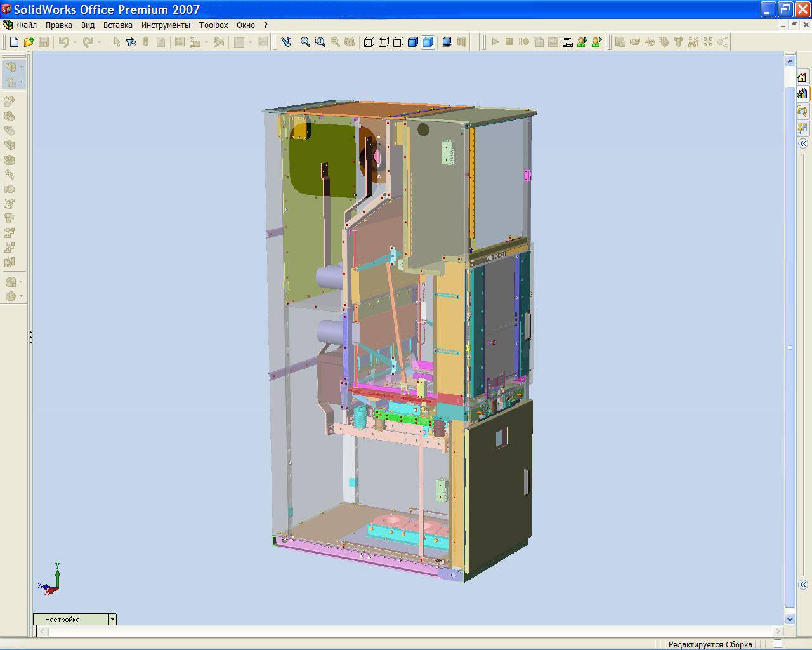Open the Инструменты menu

point(166,25)
